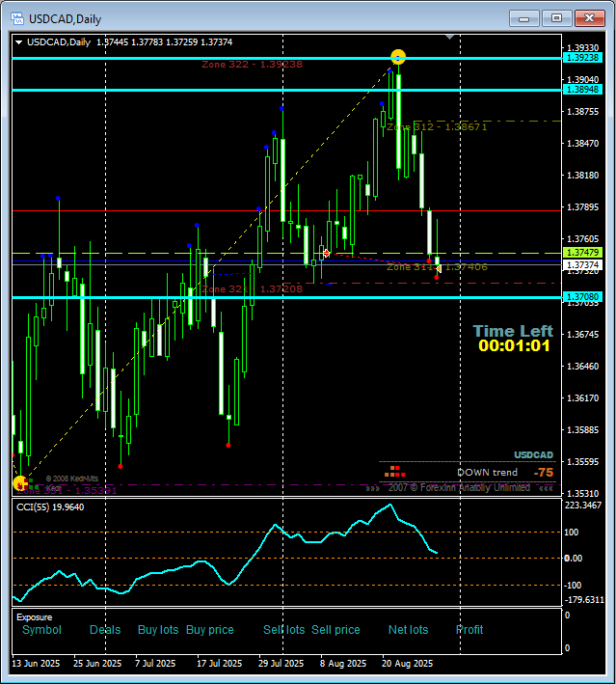This screenshot has width=616, height=684.
Task: Click the 29 Jul 2025 date label
Action: 281,664
